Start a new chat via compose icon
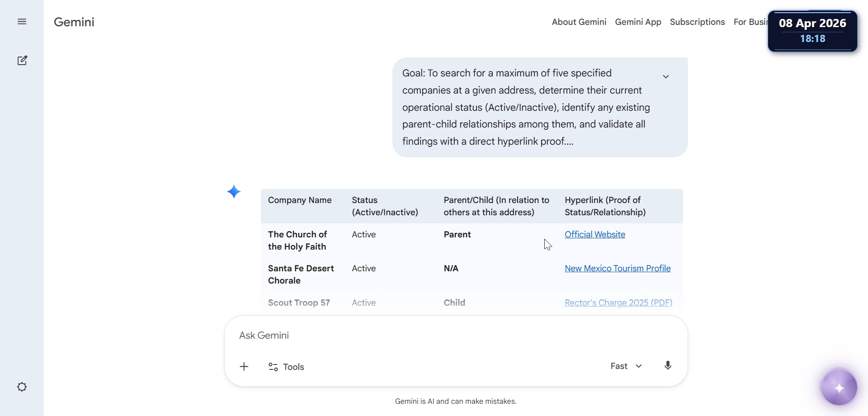Image resolution: width=868 pixels, height=416 pixels. click(x=22, y=61)
